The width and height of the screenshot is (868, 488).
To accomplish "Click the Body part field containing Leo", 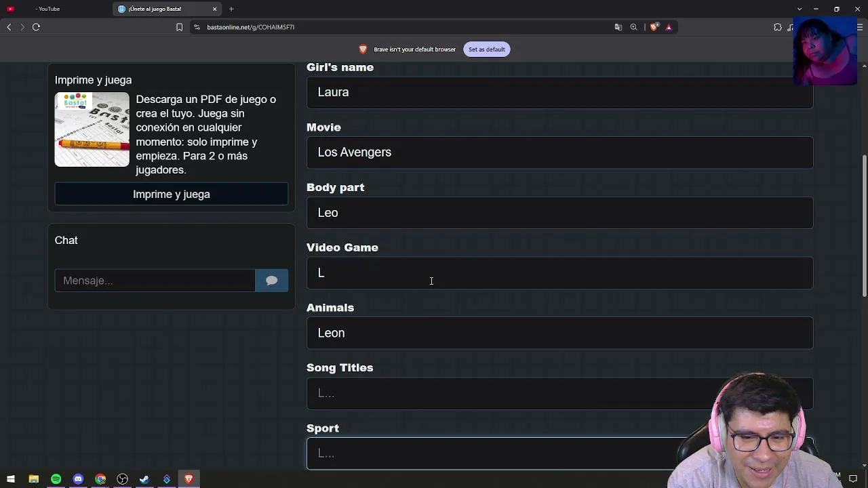I will (559, 213).
